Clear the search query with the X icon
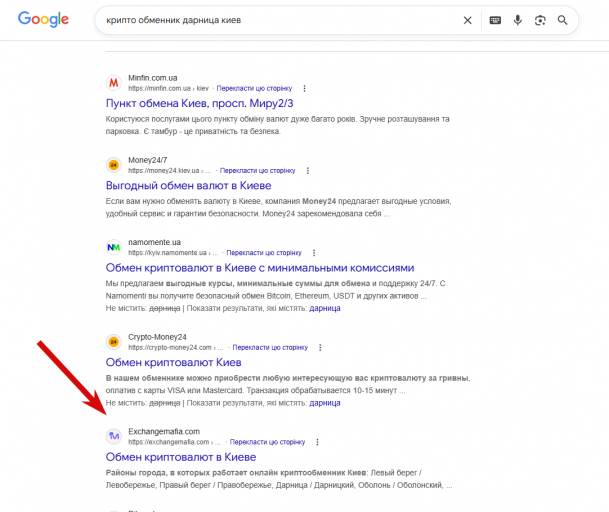The image size is (609, 512). [x=468, y=20]
